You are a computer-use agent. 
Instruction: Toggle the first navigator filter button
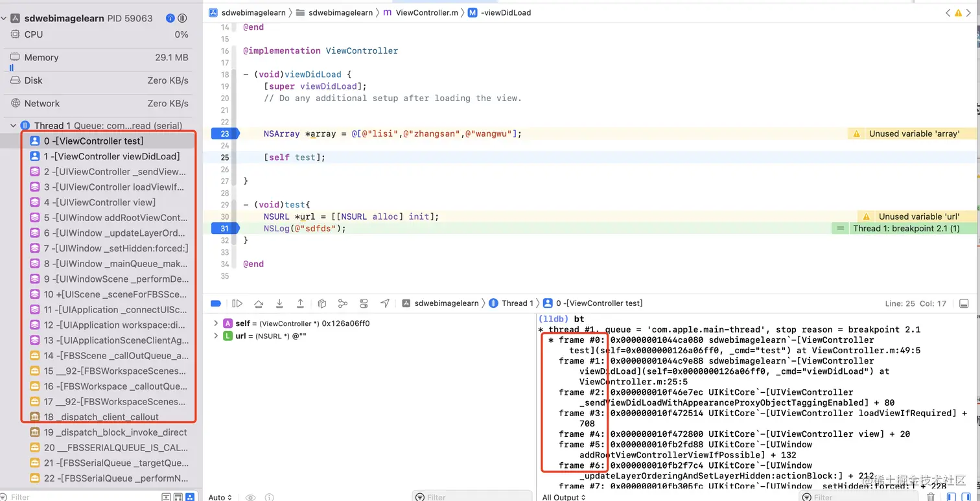(x=167, y=497)
